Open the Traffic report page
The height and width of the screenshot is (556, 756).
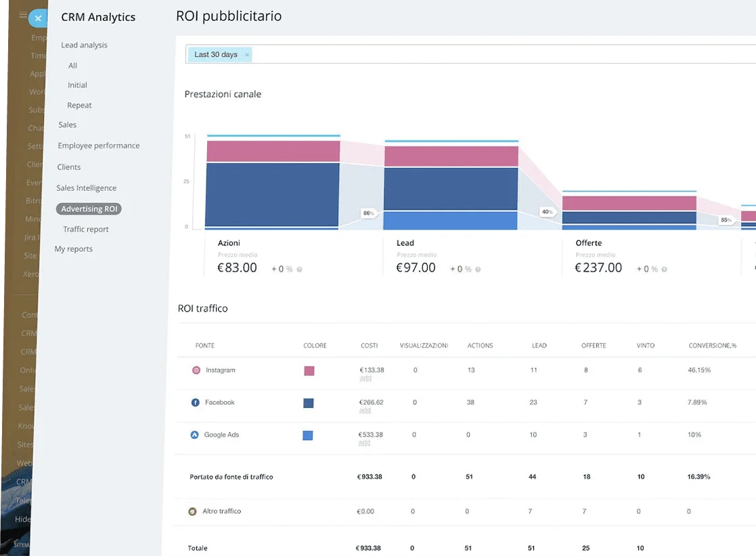click(x=86, y=230)
